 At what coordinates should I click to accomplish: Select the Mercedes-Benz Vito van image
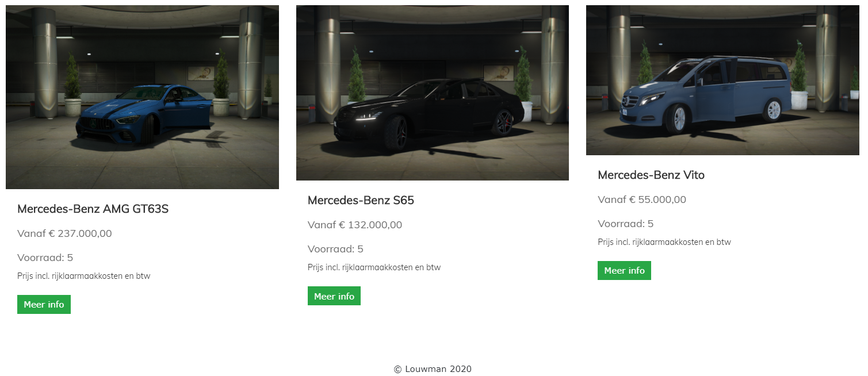click(722, 80)
